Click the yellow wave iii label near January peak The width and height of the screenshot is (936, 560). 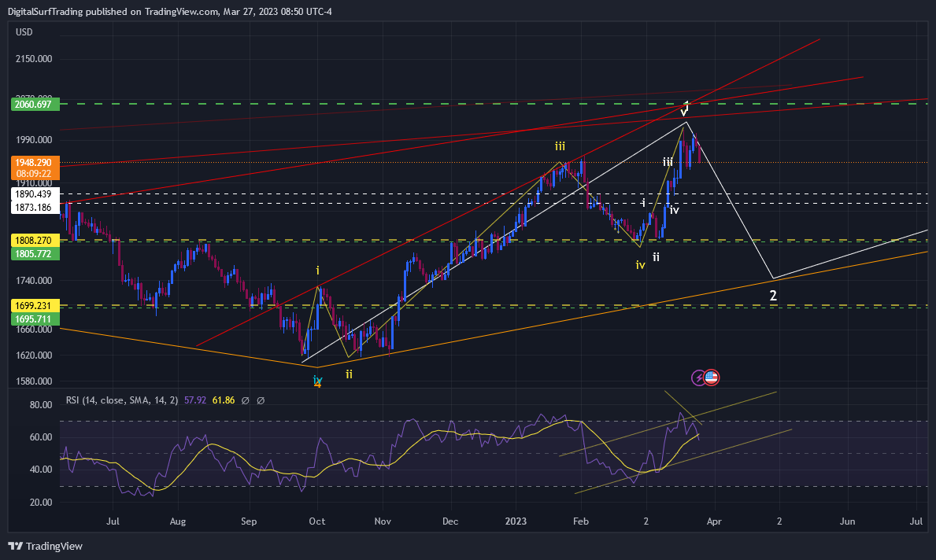click(x=560, y=146)
